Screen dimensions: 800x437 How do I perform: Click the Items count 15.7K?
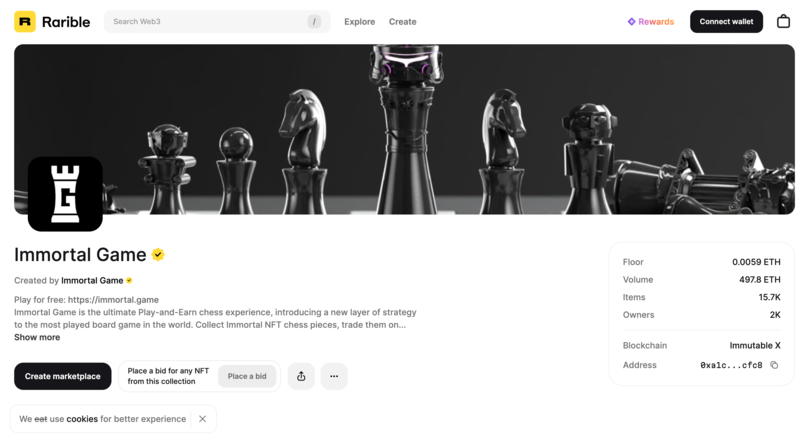point(769,297)
